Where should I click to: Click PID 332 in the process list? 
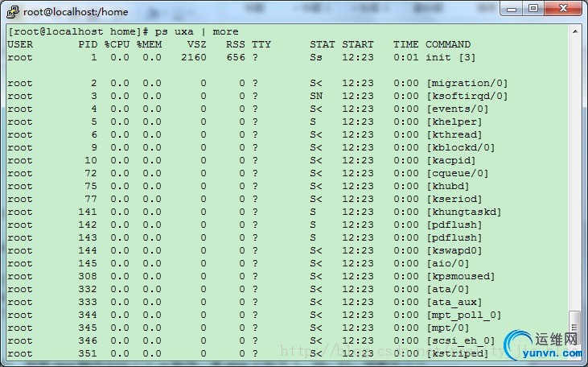click(x=88, y=289)
